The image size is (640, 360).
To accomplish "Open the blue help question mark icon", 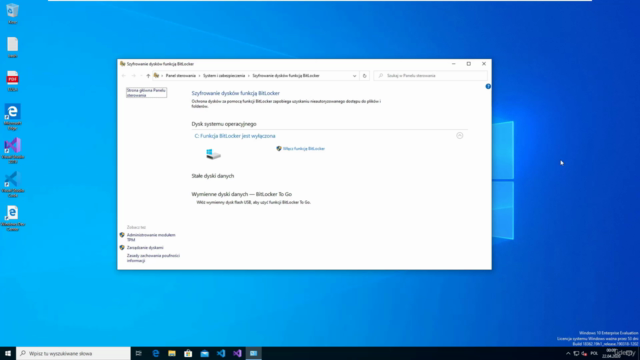I will pos(488,86).
